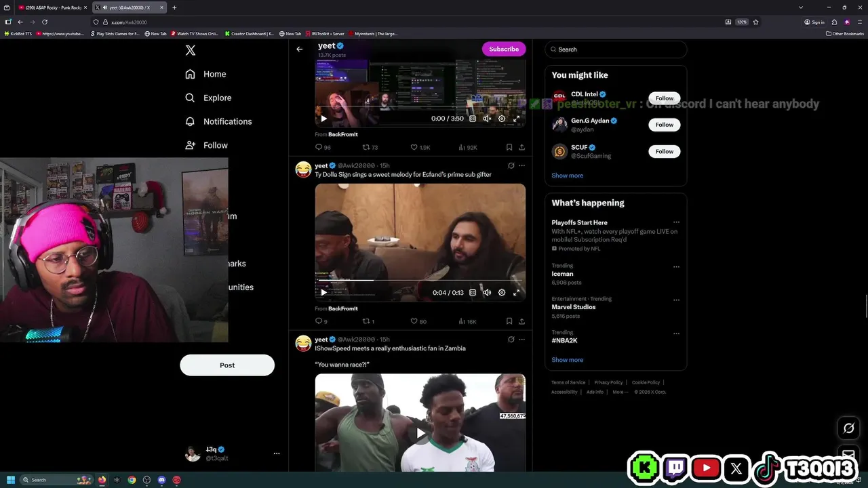This screenshot has height=488, width=868.
Task: Open the list all tabs chevron
Action: click(x=801, y=7)
